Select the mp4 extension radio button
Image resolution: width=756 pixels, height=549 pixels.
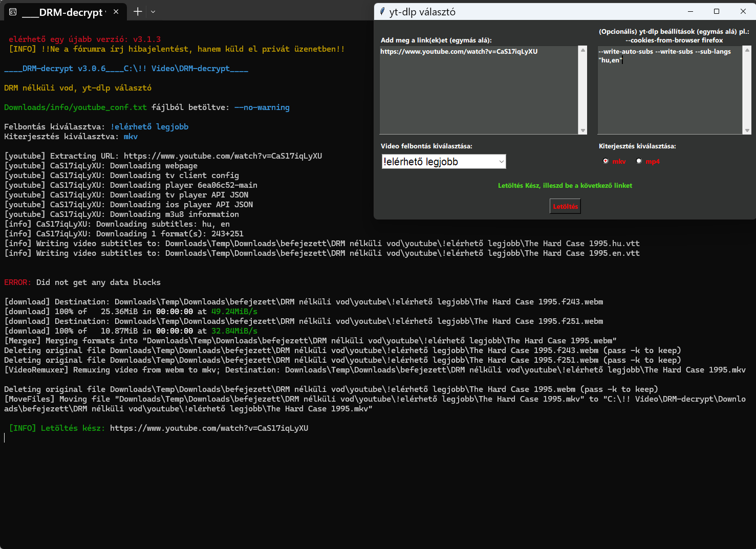coord(639,161)
